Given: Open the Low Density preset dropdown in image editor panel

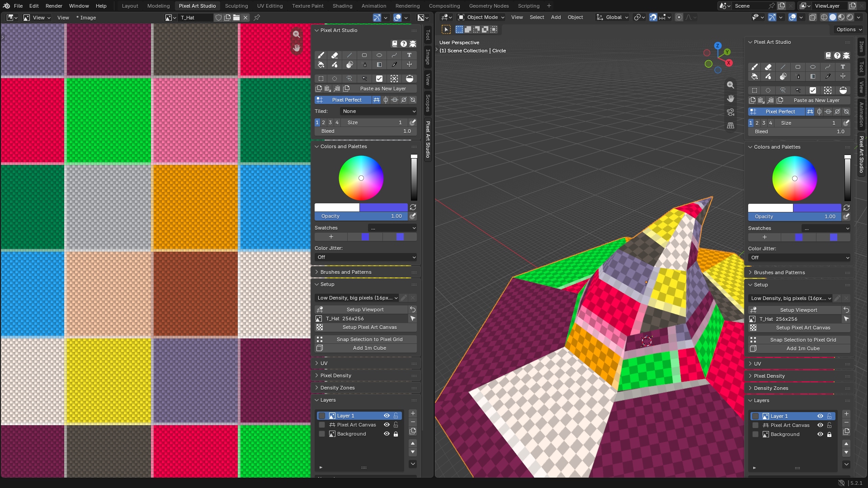Looking at the screenshot, I should click(357, 298).
